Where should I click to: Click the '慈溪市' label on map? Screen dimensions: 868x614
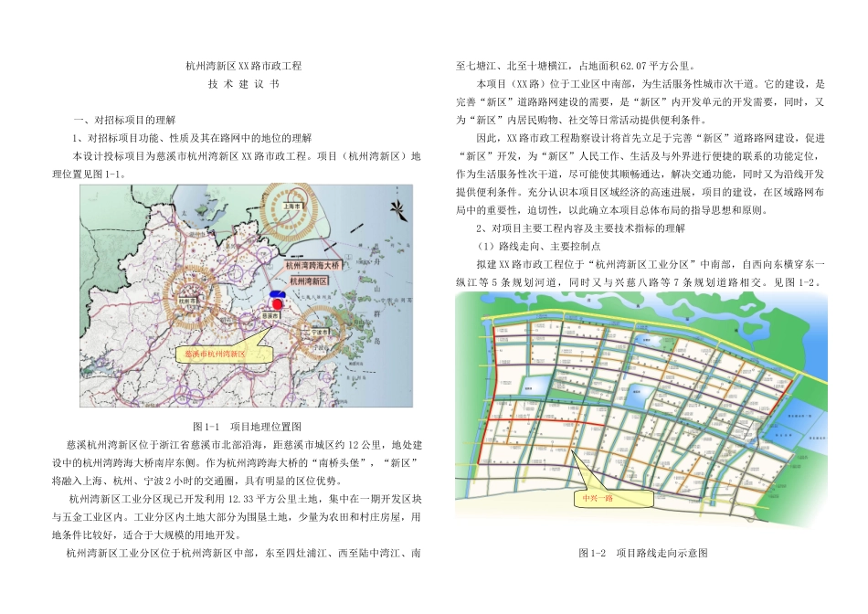[x=270, y=315]
